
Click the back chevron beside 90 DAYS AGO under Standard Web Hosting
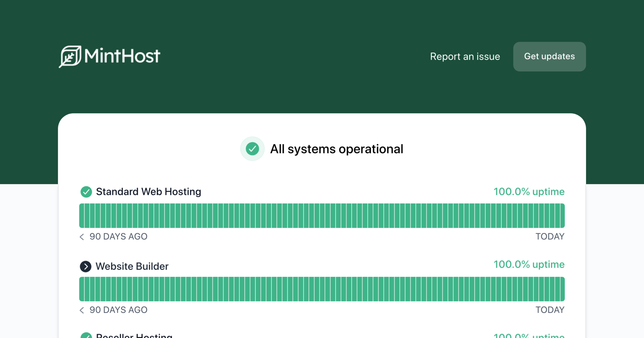pos(82,237)
